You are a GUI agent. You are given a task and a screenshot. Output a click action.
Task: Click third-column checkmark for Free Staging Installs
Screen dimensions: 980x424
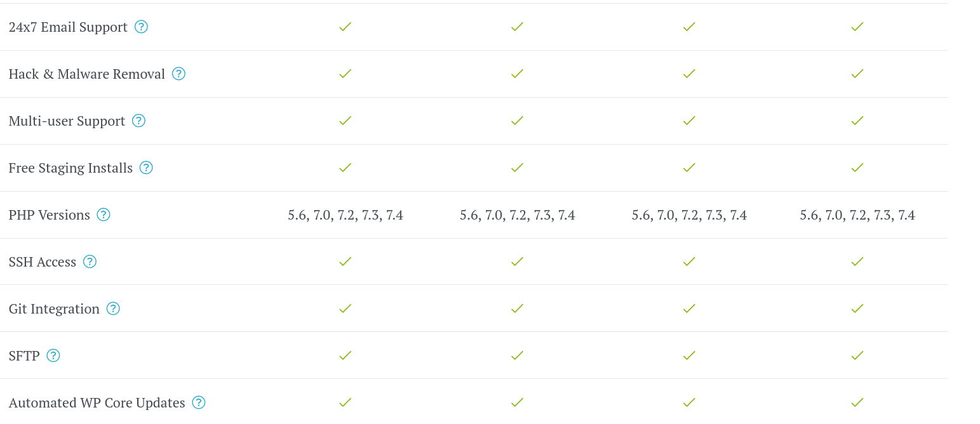(x=689, y=168)
